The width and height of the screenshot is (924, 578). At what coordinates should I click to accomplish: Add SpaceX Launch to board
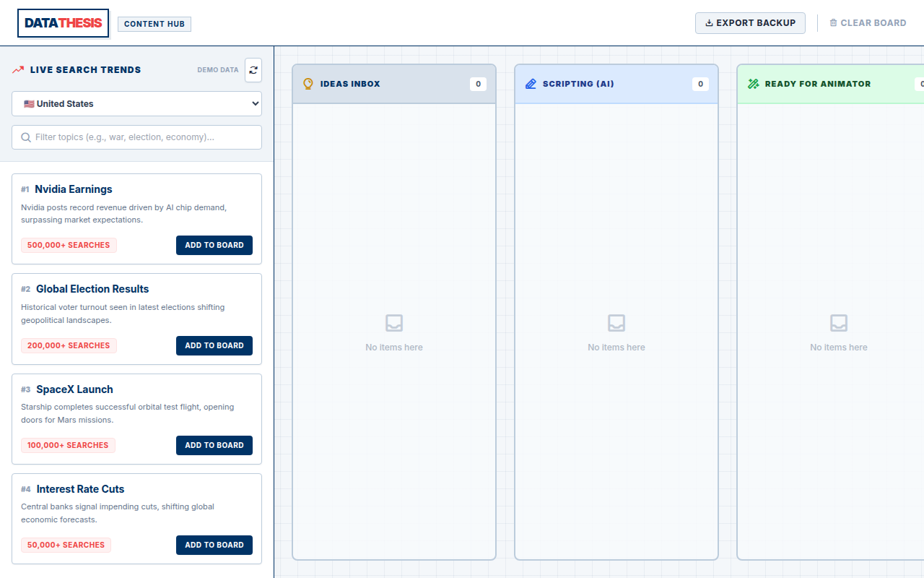[x=214, y=445]
